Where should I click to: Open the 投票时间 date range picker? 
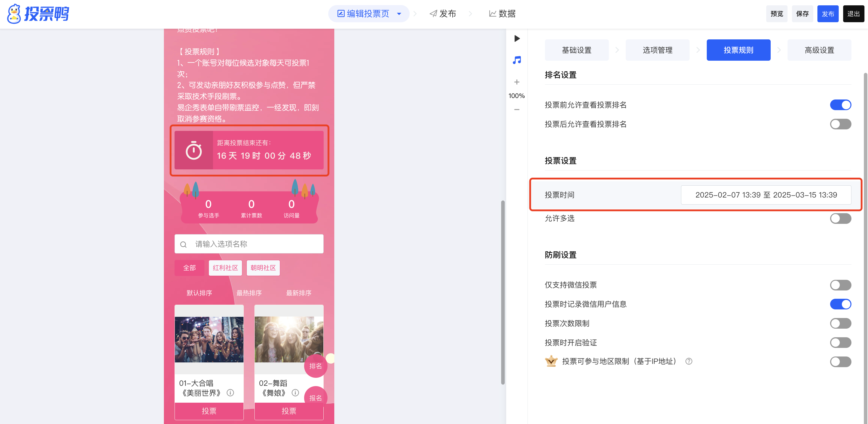point(766,195)
